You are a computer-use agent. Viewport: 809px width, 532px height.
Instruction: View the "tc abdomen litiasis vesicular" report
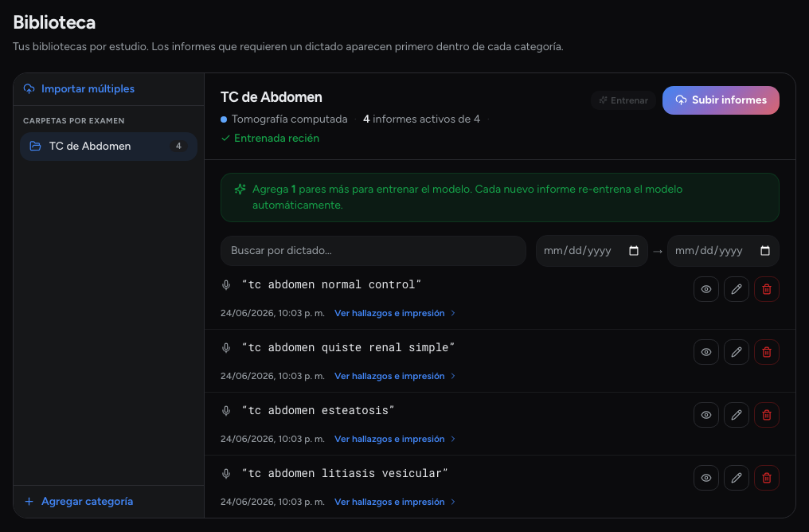(x=705, y=478)
